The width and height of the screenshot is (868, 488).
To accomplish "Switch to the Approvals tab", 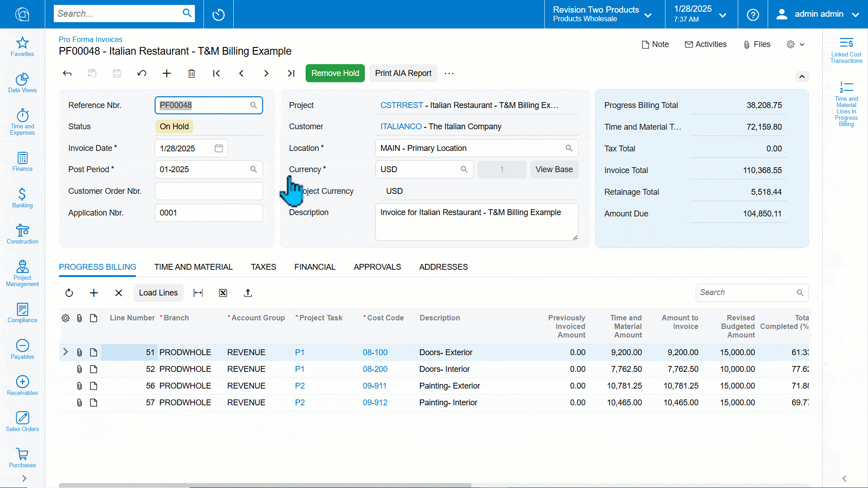I will [x=377, y=267].
